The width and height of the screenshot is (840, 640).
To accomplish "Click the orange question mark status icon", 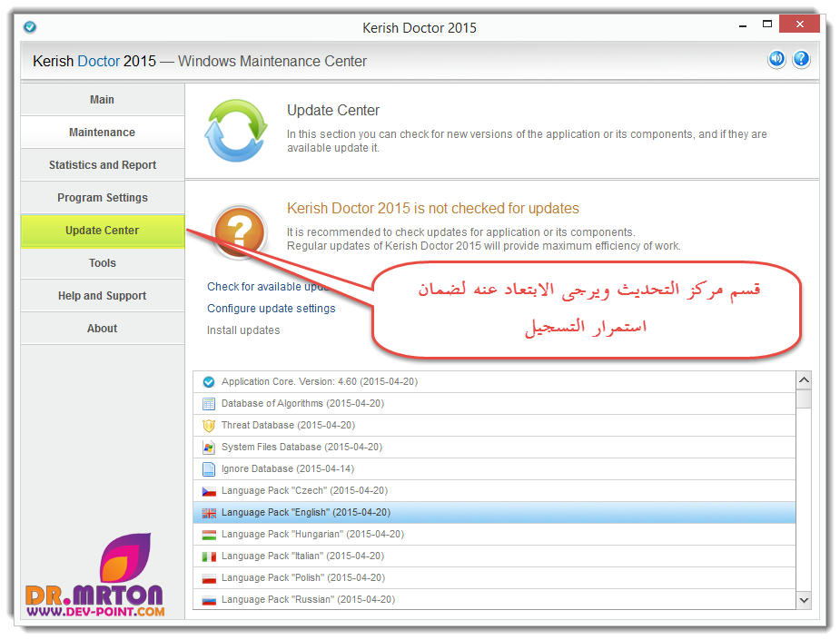I will tap(240, 231).
